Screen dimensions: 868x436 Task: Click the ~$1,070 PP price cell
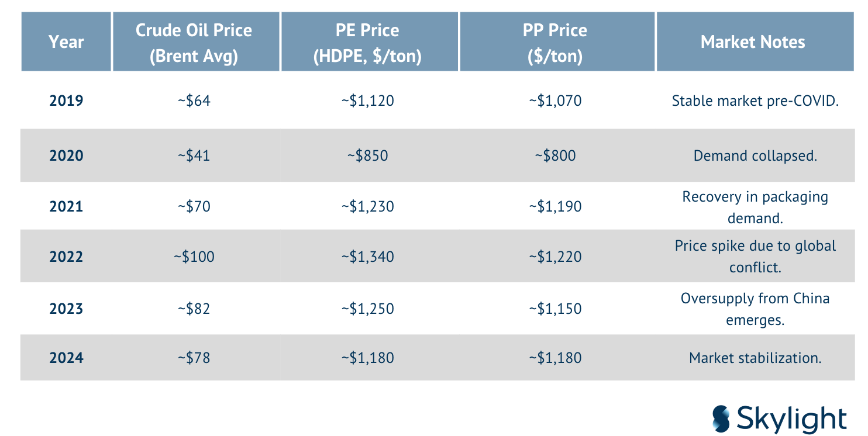(555, 101)
